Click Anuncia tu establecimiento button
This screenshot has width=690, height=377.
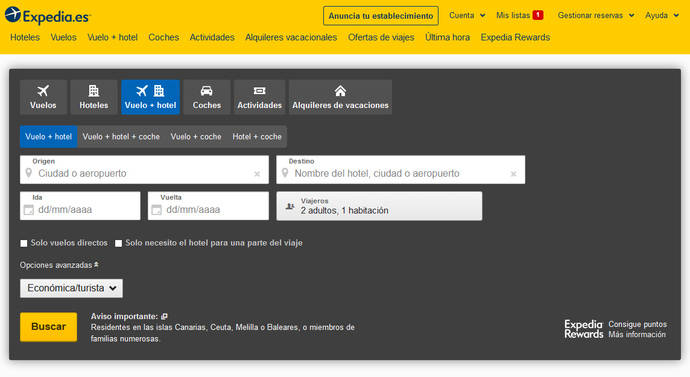[381, 16]
